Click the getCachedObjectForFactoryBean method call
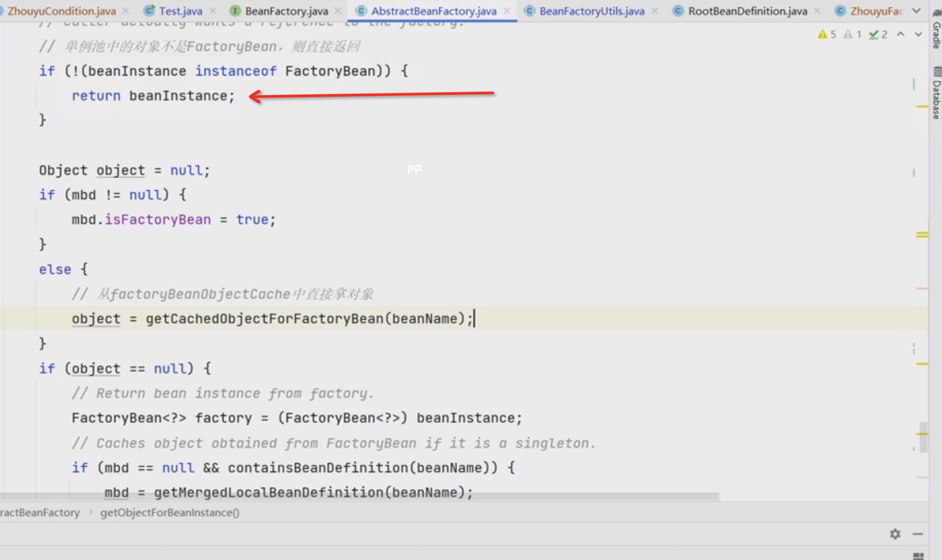The width and height of the screenshot is (942, 560). (x=265, y=318)
